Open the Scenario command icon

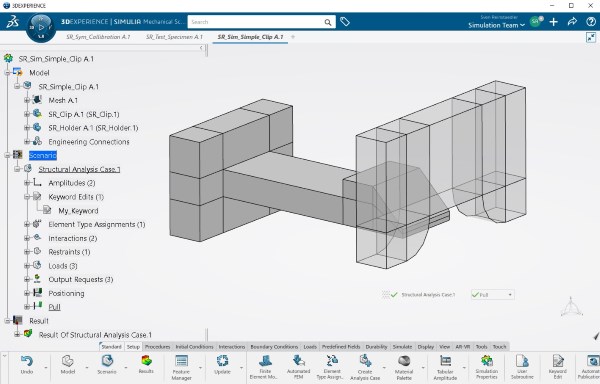[107, 361]
